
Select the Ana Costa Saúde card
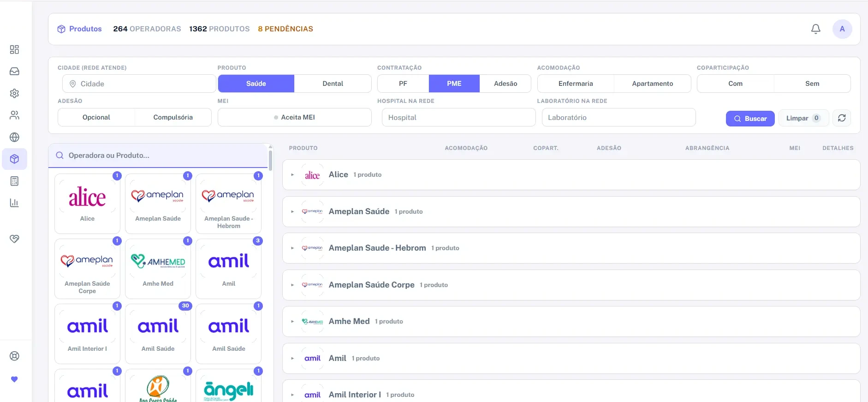point(158,386)
